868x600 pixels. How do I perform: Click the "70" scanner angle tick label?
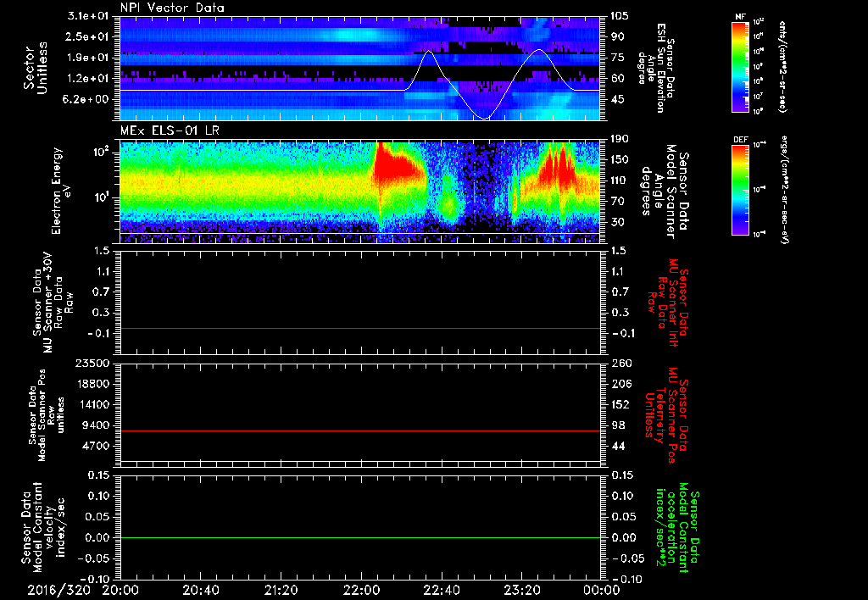click(617, 202)
